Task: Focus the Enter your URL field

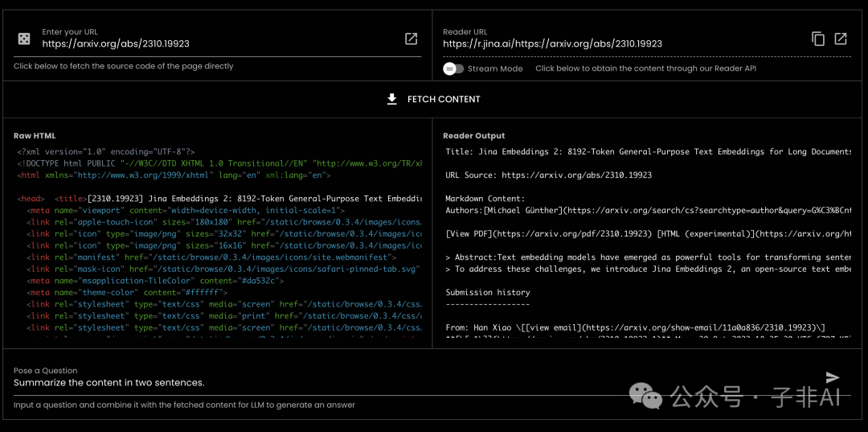Action: [217, 44]
